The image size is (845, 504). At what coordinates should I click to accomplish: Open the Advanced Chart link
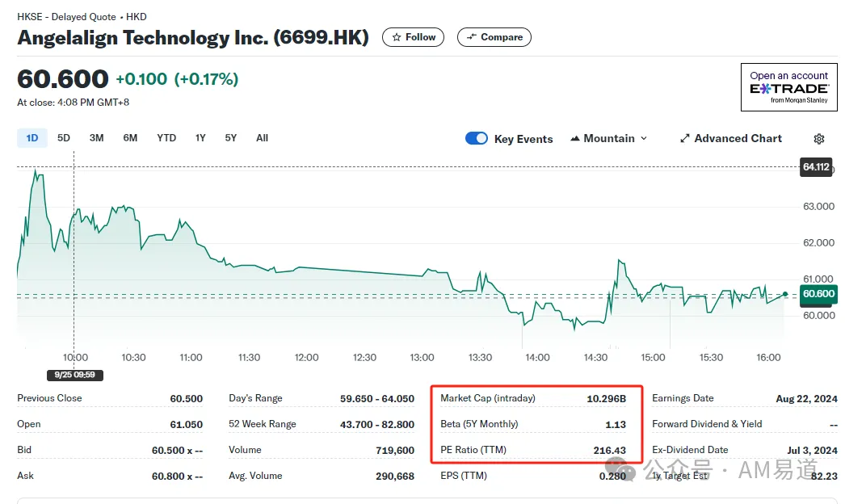(731, 139)
